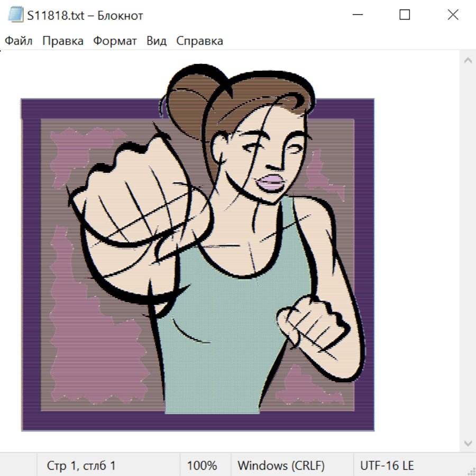This screenshot has width=476, height=476.
Task: Click the resize grip in the window corner
Action: [x=471, y=471]
